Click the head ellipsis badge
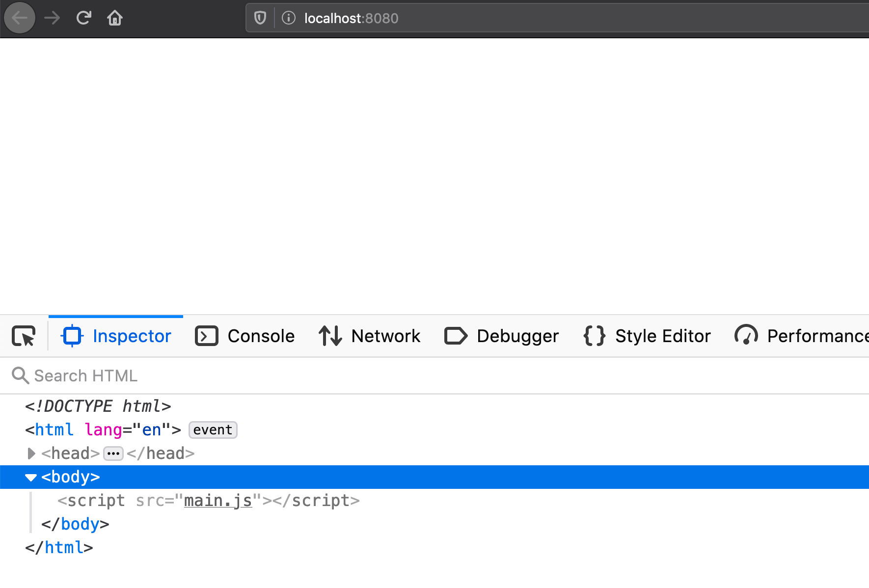The height and width of the screenshot is (588, 869). 113,454
